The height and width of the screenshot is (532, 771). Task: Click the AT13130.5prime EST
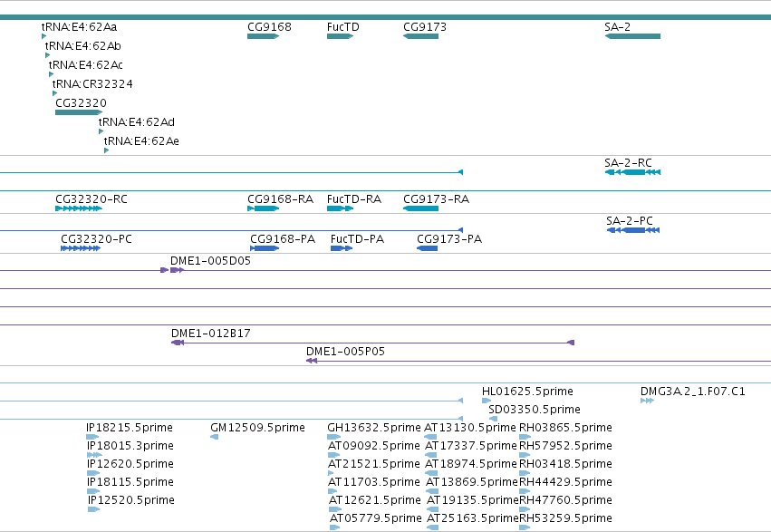[430, 437]
